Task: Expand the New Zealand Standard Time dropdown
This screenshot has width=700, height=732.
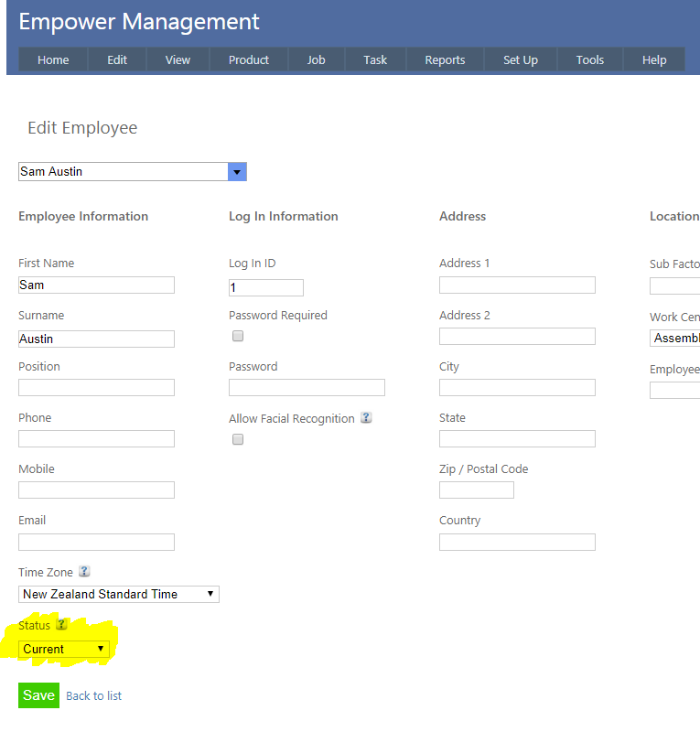Action: tap(119, 594)
